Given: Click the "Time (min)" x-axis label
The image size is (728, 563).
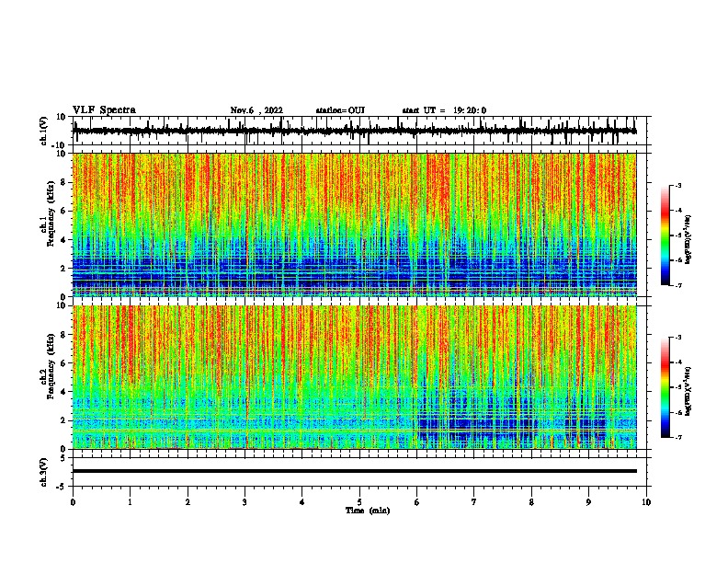Looking at the screenshot, I should [x=368, y=511].
